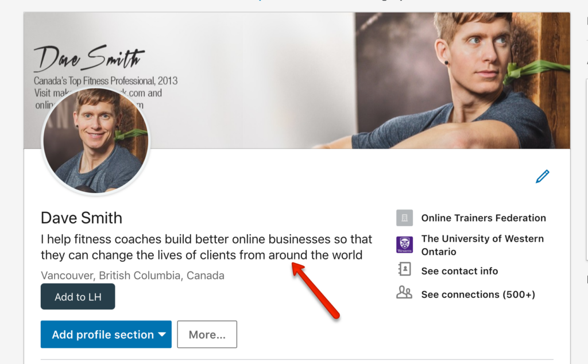Click the Online Trainers Federation company icon
The image size is (588, 364).
404,218
